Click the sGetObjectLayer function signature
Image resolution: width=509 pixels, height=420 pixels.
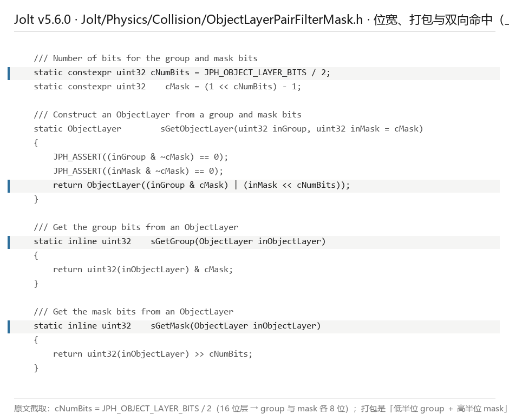pos(228,129)
